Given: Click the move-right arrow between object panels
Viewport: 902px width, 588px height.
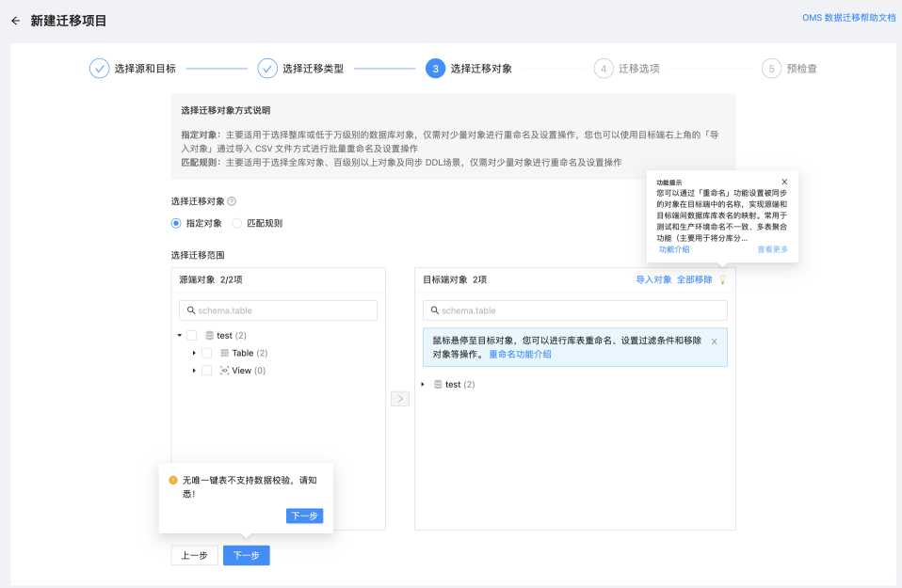Looking at the screenshot, I should (400, 398).
